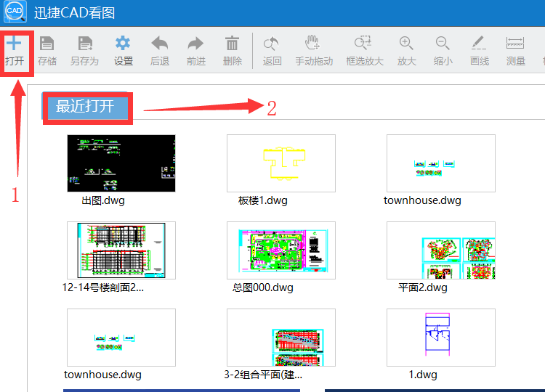Open townhouse.dwg thumbnail in first row
545x392 pixels.
pyautogui.click(x=441, y=163)
